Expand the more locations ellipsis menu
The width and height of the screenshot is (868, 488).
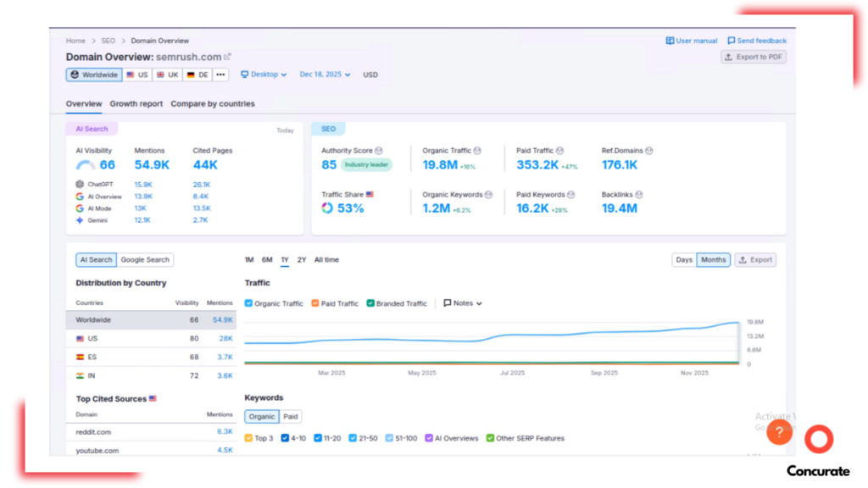pos(220,75)
